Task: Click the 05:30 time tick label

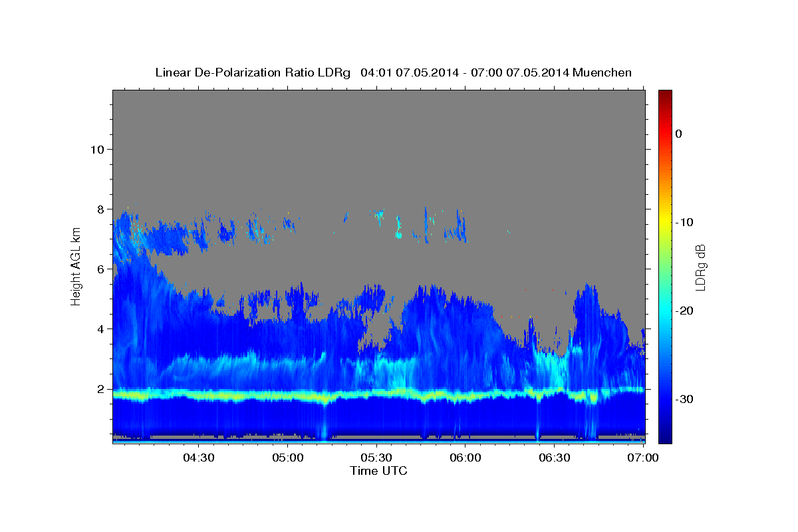Action: tap(377, 458)
